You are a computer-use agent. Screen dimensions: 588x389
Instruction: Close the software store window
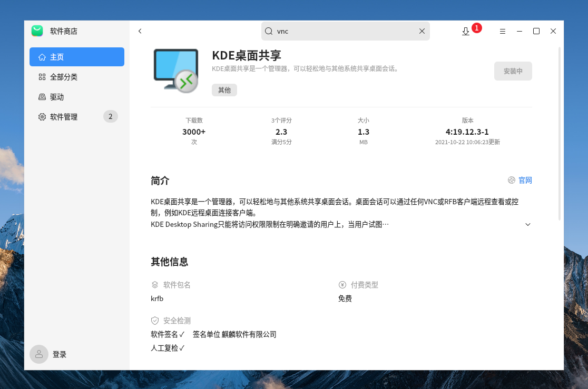553,31
